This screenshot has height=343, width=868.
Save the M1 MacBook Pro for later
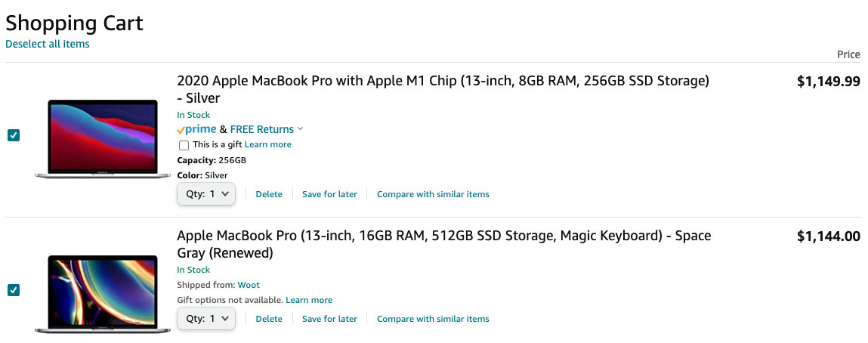[329, 194]
